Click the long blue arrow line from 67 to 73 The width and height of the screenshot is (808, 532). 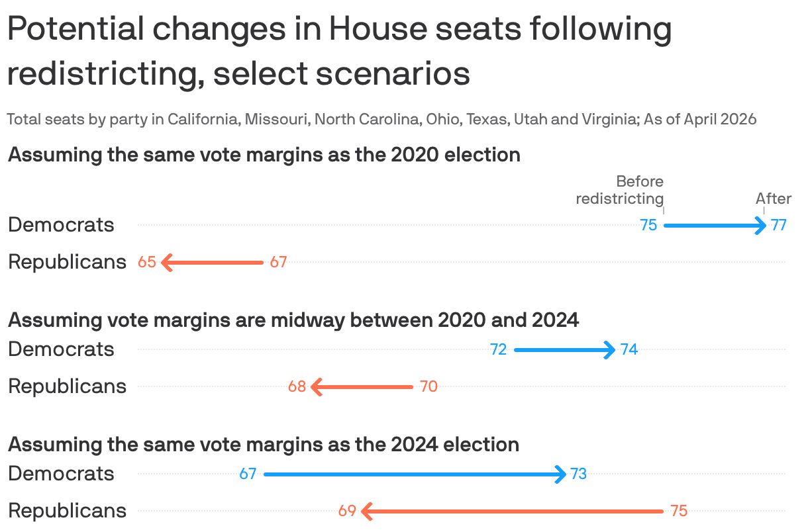pyautogui.click(x=411, y=474)
